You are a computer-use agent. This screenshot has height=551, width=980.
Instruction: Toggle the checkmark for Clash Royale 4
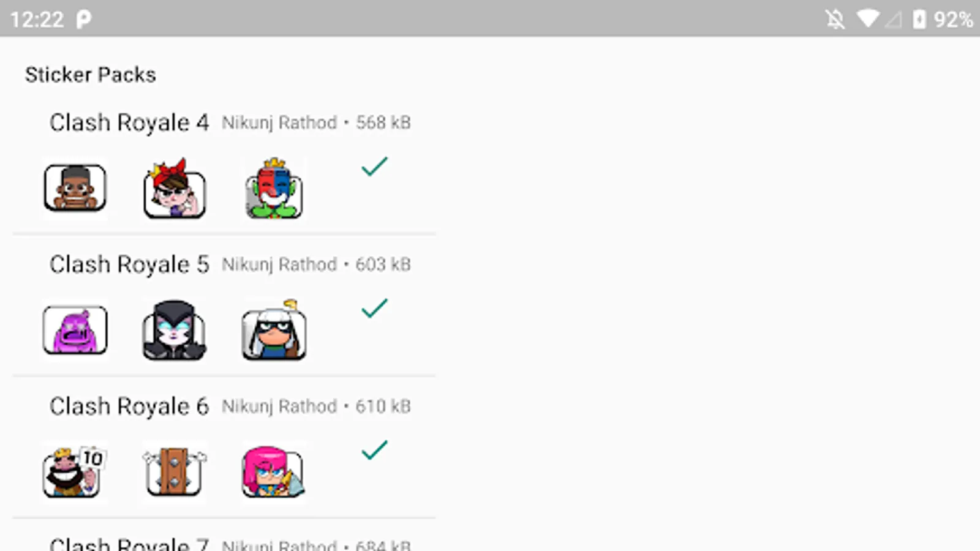pyautogui.click(x=374, y=167)
